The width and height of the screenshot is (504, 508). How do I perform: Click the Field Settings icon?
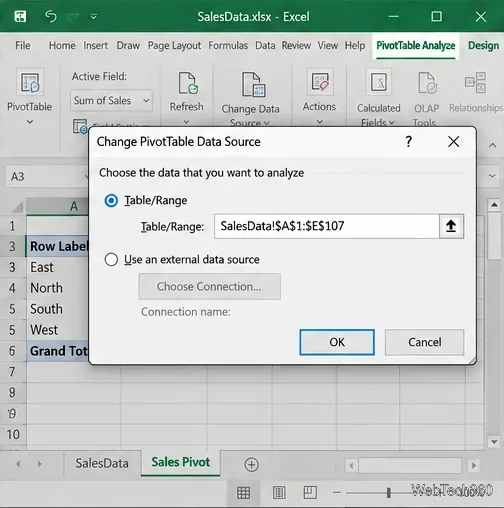point(80,127)
